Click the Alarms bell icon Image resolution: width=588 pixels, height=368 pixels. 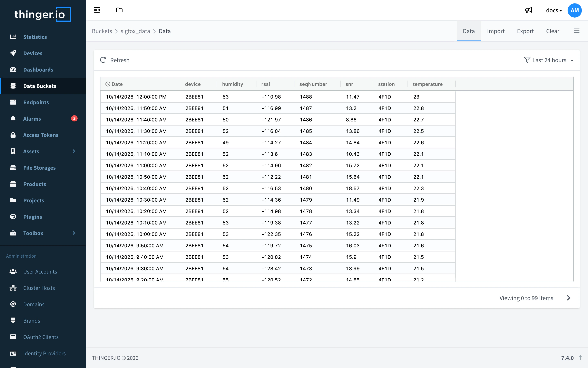[x=13, y=119]
